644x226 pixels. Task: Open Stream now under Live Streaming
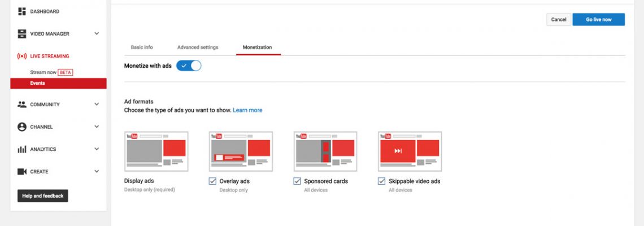pos(43,72)
